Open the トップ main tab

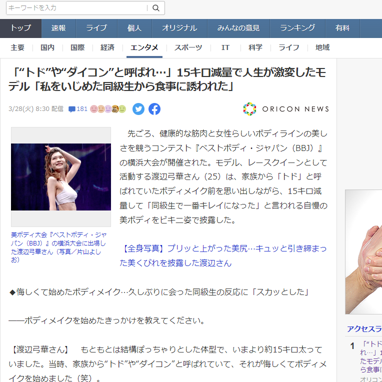click(x=21, y=28)
